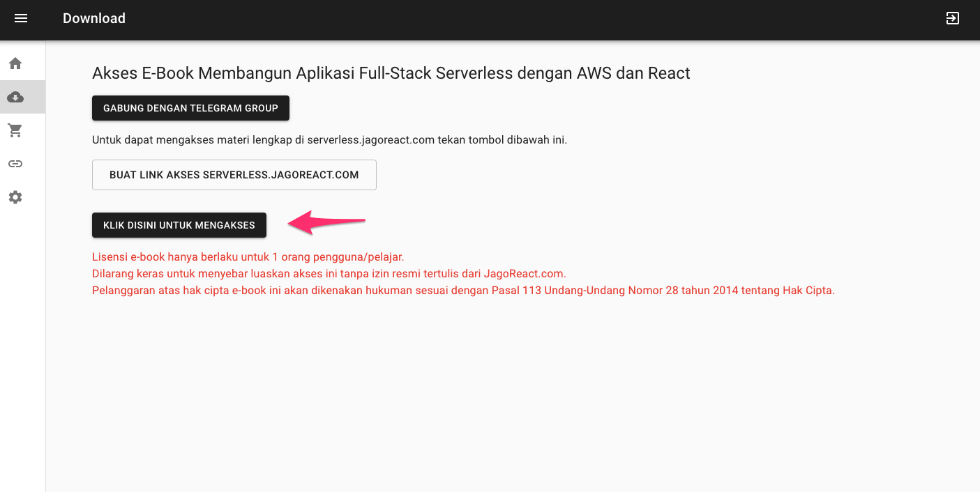Viewport: 980px width, 492px height.
Task: Click Klik Disini Untuk Mengakses button
Action: (179, 225)
